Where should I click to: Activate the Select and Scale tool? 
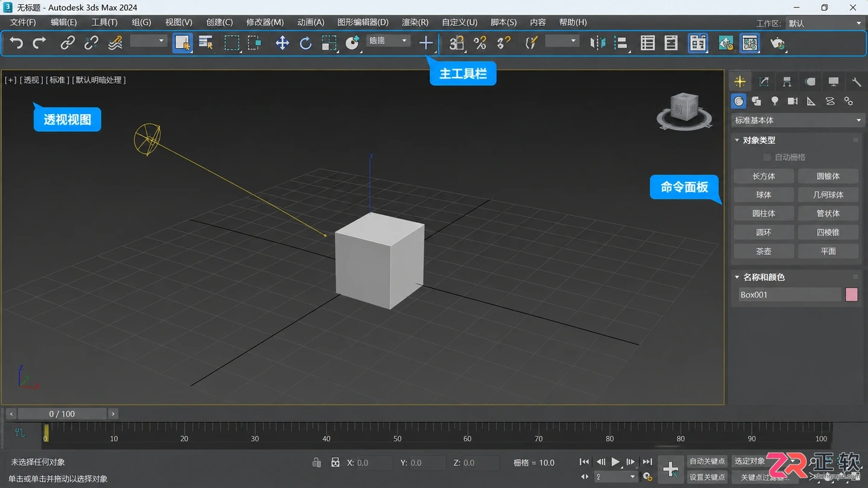(329, 43)
